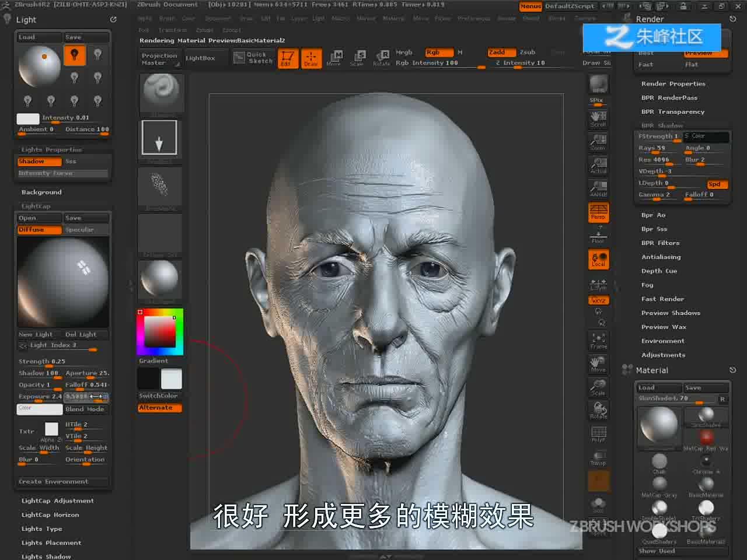Viewport: 747px width, 560px height.
Task: Toggle the first light bulb icon
Action: tap(74, 55)
